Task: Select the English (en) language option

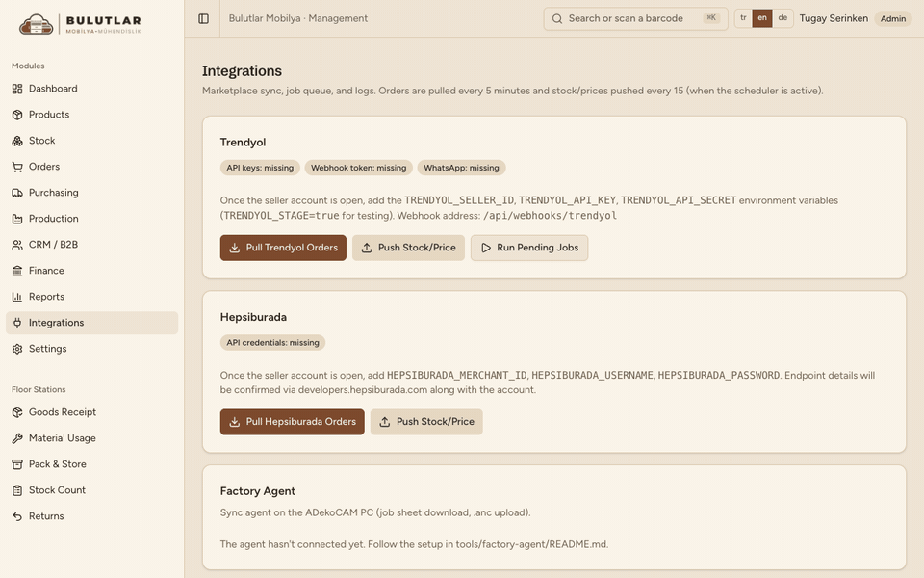Action: [762, 18]
